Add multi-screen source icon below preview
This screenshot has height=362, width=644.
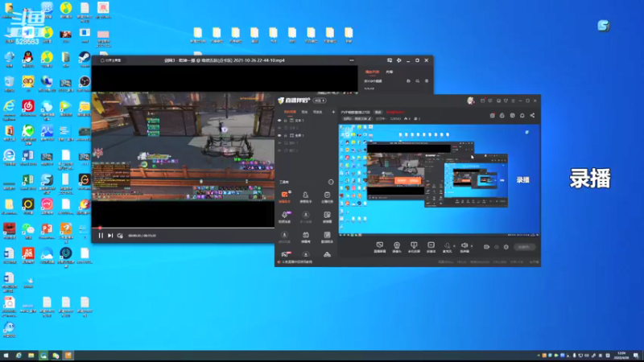pyautogui.click(x=414, y=247)
